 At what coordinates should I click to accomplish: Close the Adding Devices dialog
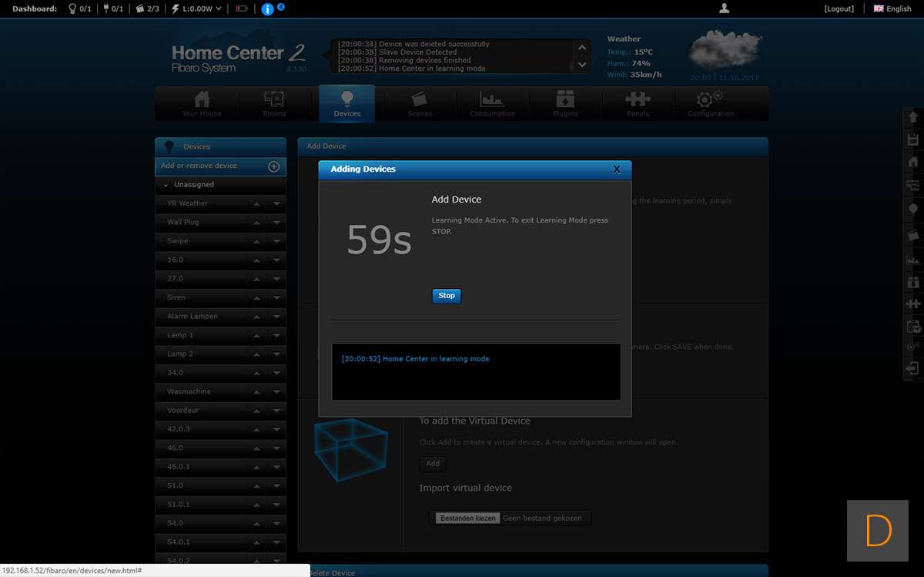616,169
